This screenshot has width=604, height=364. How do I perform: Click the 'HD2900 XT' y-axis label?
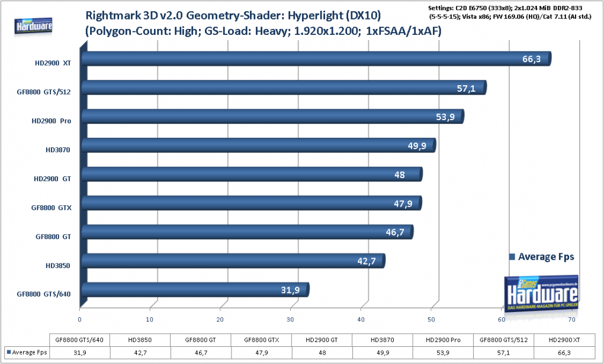[53, 63]
